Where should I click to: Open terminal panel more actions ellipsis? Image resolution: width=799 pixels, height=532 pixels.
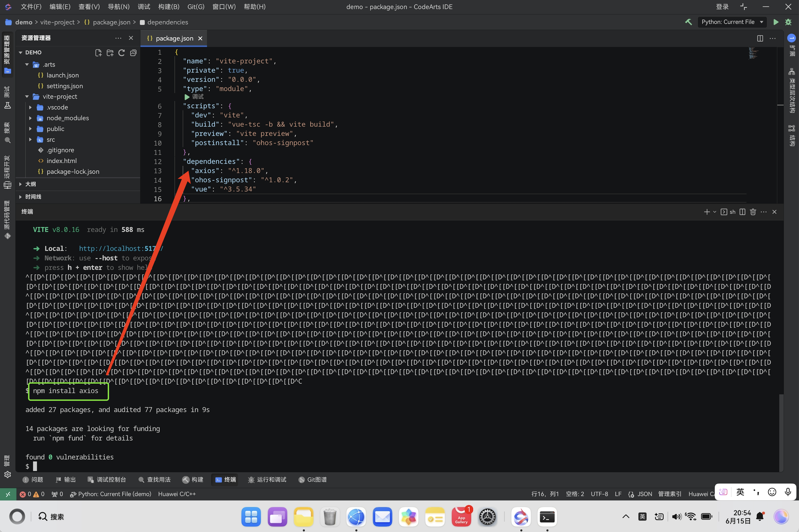tap(764, 212)
